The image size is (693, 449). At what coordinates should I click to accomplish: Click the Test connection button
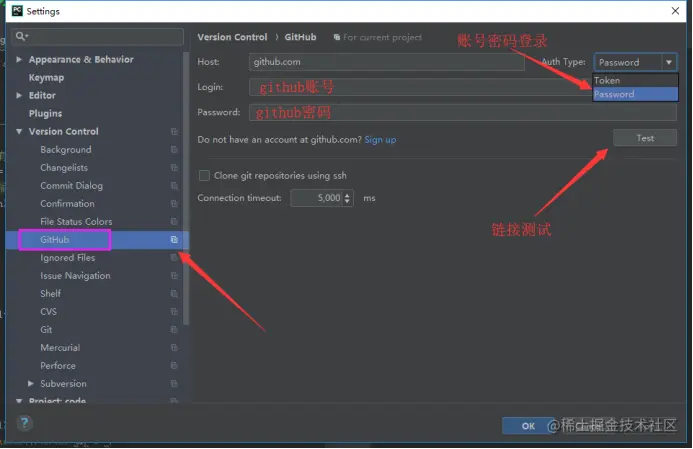click(645, 138)
